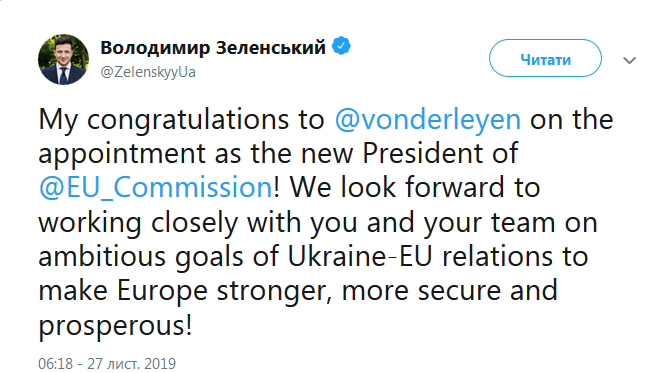Click the word 'ambitious' in tweet body
The image size is (672, 373).
[x=102, y=256]
